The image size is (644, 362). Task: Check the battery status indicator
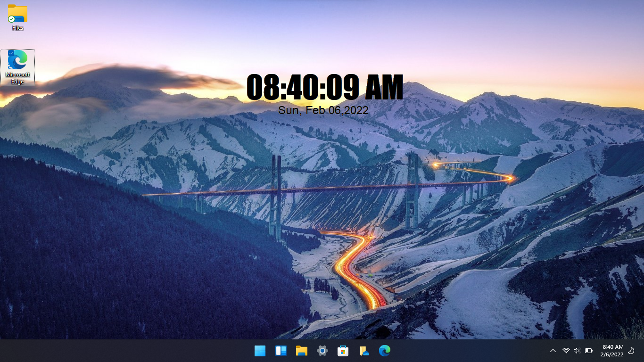coord(587,351)
